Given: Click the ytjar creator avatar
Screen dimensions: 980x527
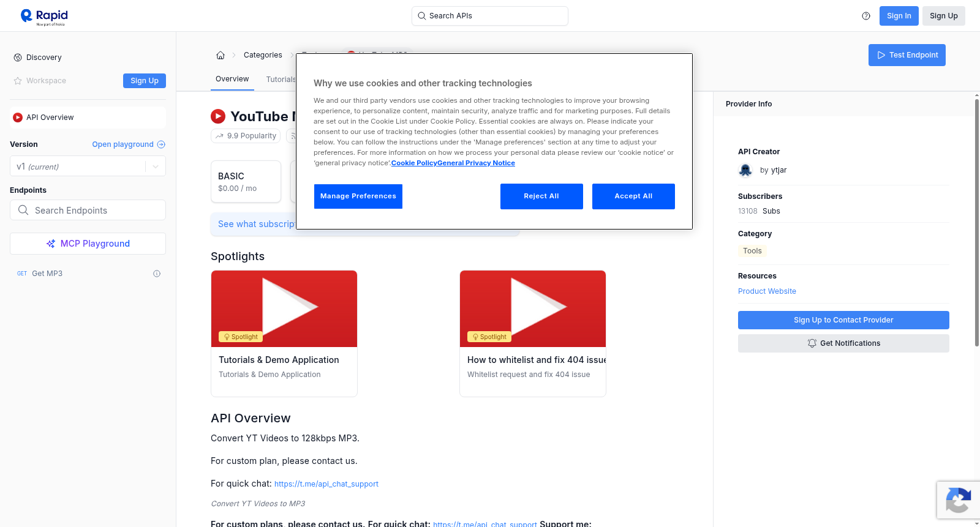Looking at the screenshot, I should (745, 170).
